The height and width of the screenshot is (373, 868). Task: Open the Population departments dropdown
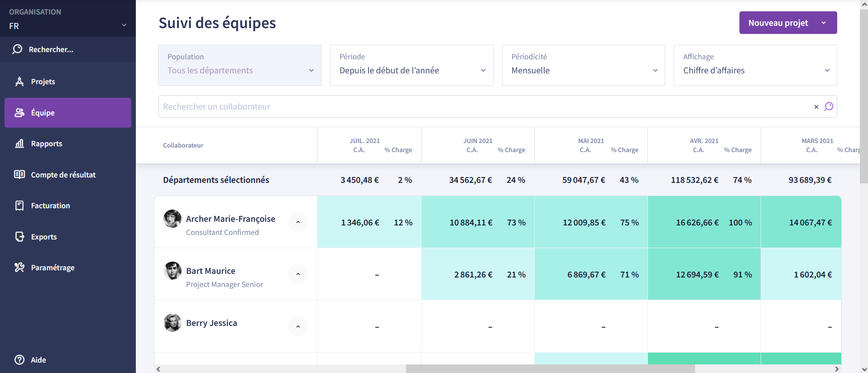240,65
